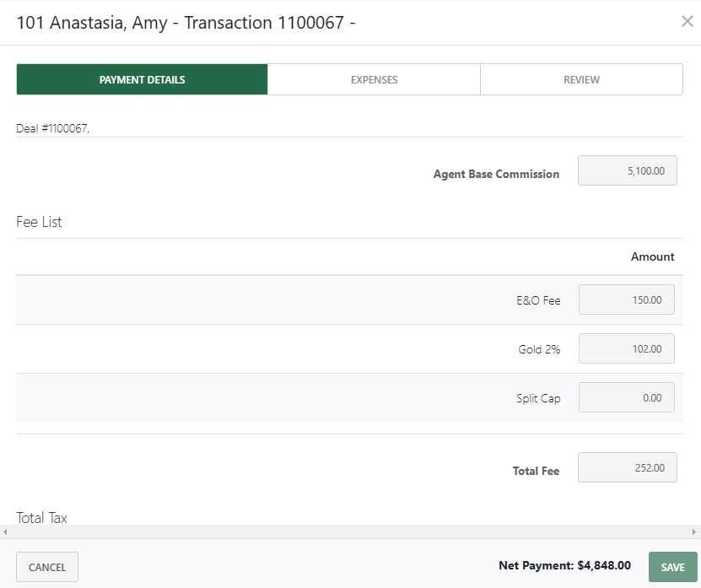The image size is (701, 588).
Task: Switch to the Expenses tab
Action: tap(373, 79)
